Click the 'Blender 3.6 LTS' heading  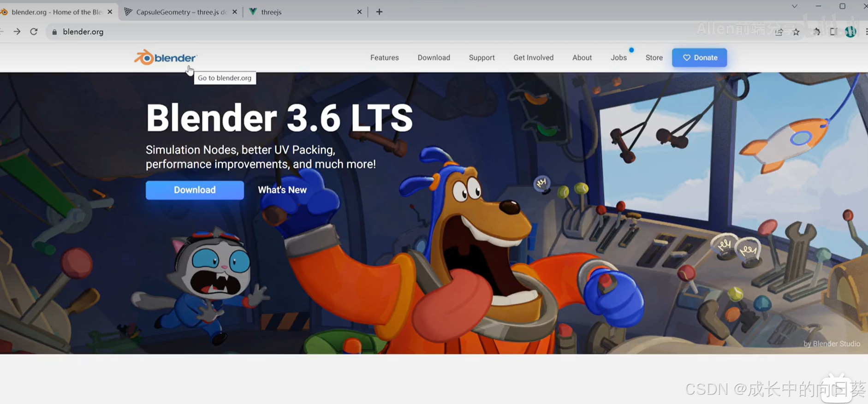(279, 118)
